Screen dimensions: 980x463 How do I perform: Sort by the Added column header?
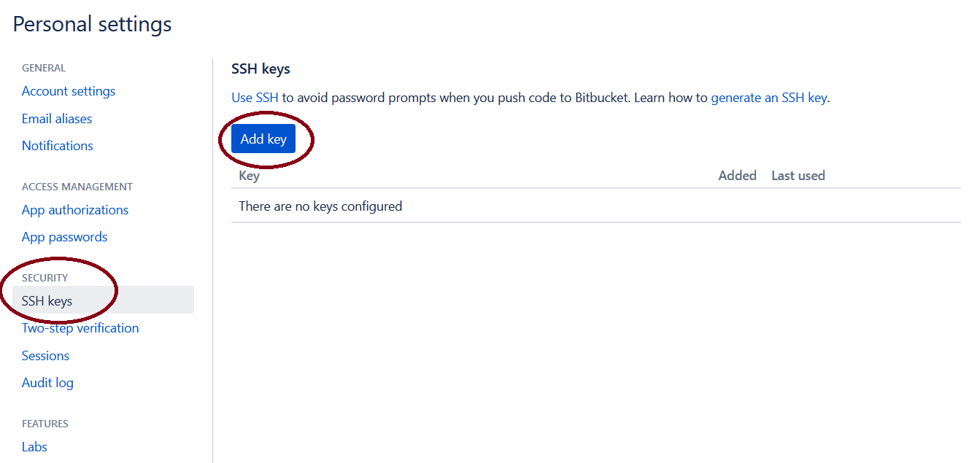(737, 175)
